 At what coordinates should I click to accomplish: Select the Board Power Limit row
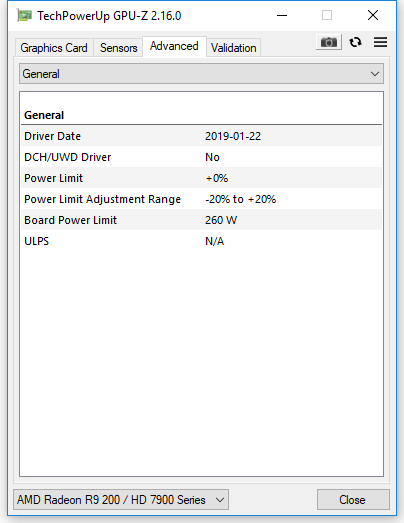(x=201, y=220)
